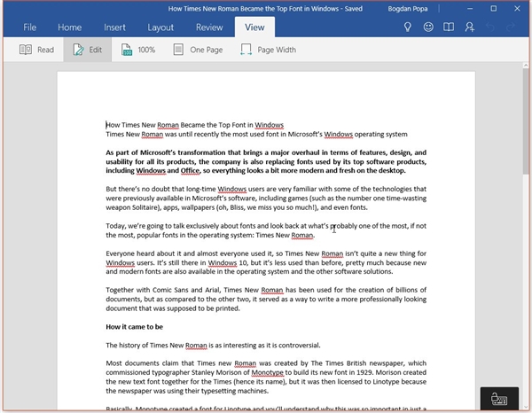
Task: Click the first document line, 'How Times New Roman Became the Top Font in Windows'
Action: pyautogui.click(x=195, y=125)
